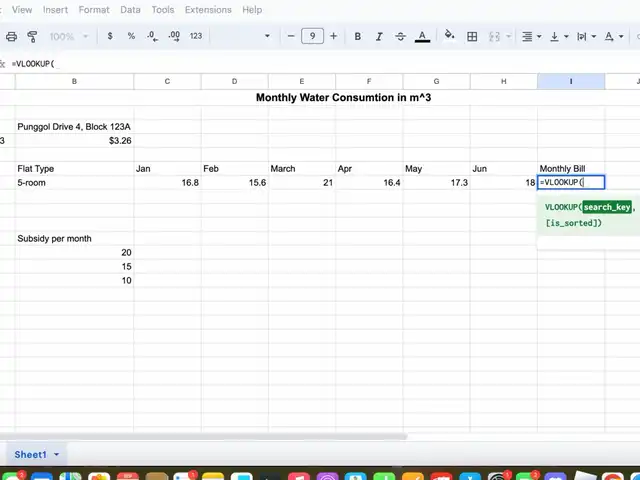Open the fill color tool

tap(449, 36)
